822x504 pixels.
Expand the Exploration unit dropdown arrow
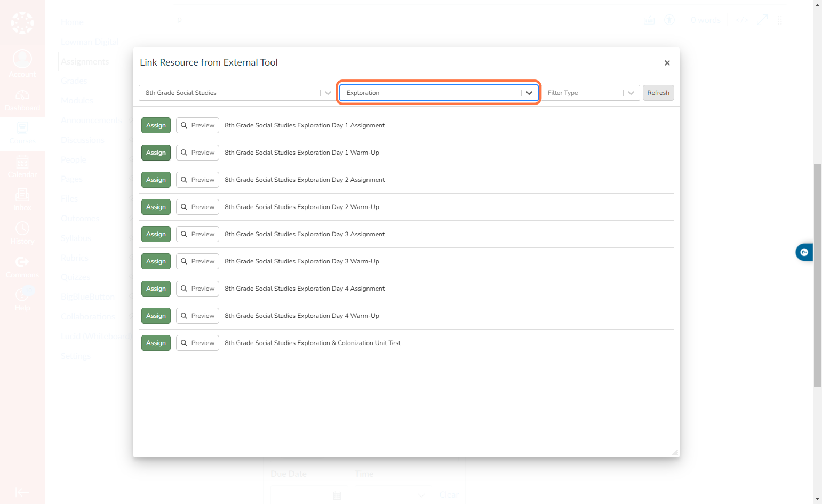pyautogui.click(x=529, y=93)
